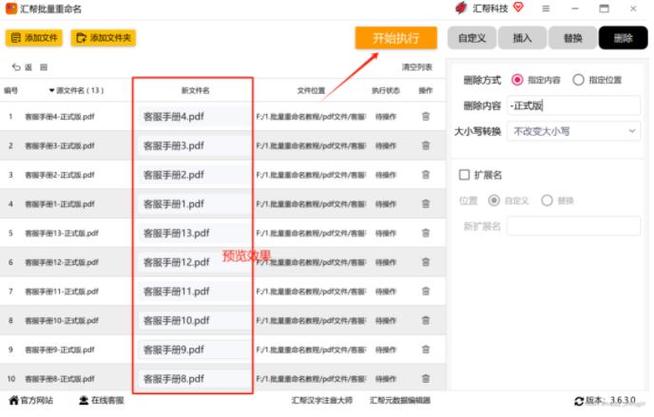The height and width of the screenshot is (417, 654).
Task: Delete row 7 客服手册11 with trash icon
Action: tap(425, 291)
